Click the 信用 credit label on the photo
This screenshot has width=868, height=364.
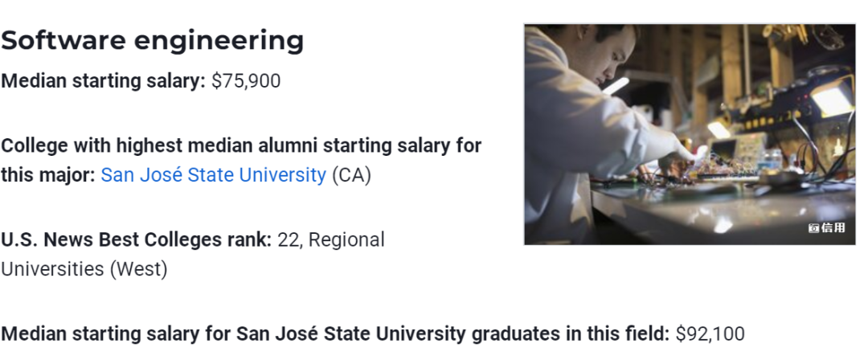(833, 228)
